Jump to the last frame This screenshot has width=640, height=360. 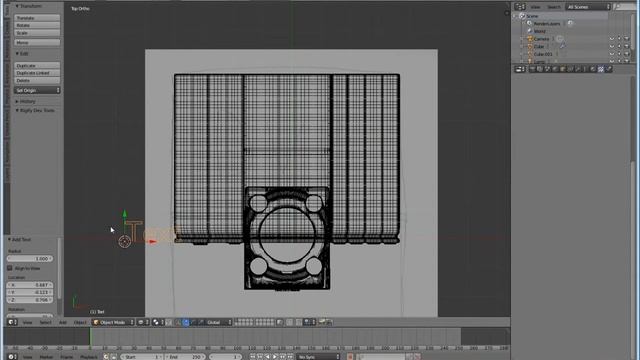pyautogui.click(x=290, y=357)
